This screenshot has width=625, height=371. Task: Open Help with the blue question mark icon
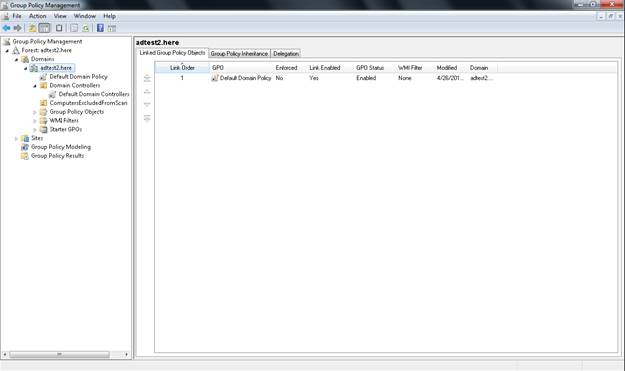(x=100, y=28)
